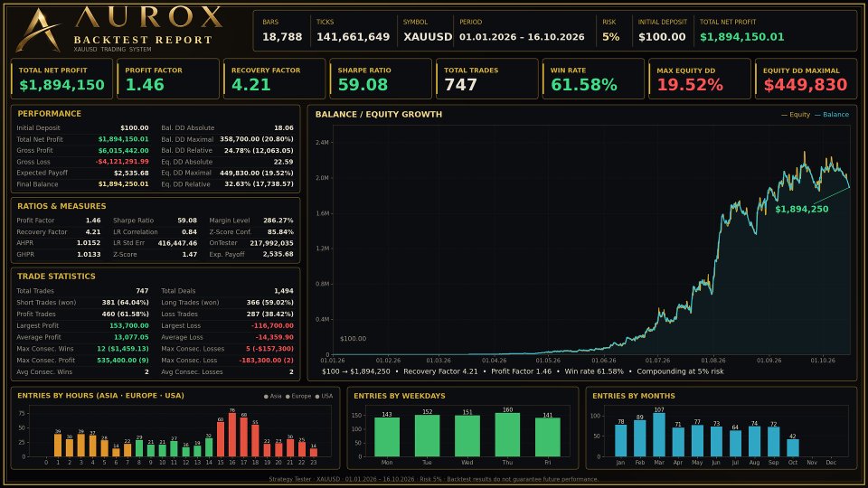Select Max Consec. Wins 12 ($1,459.13)
The height and width of the screenshot is (488, 868).
coord(123,349)
